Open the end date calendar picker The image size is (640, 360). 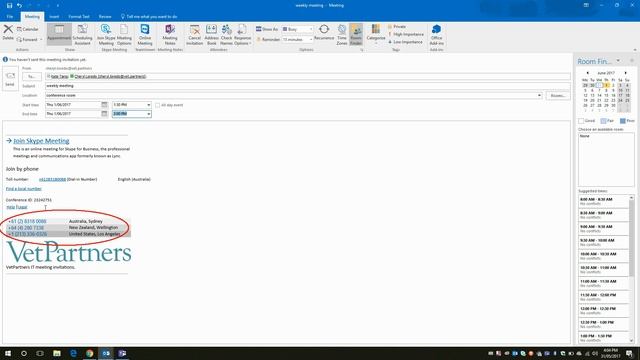[x=104, y=114]
